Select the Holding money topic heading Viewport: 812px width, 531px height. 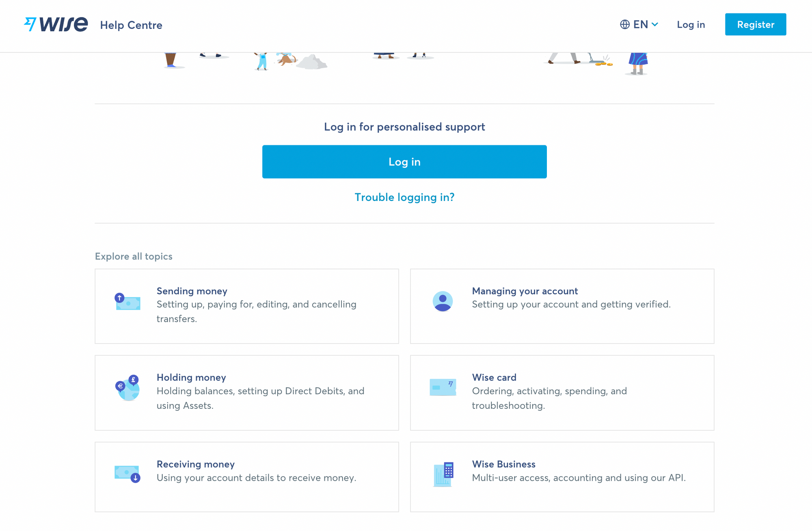[x=191, y=378]
